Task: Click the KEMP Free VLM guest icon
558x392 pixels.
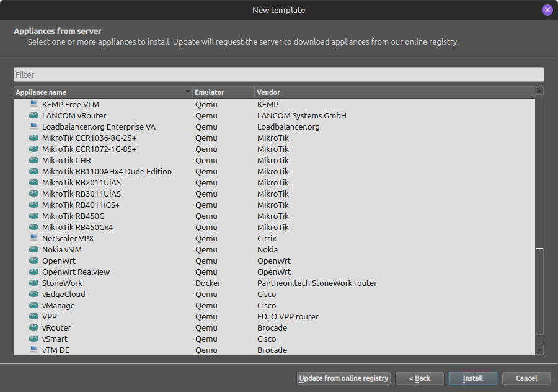Action: point(34,104)
